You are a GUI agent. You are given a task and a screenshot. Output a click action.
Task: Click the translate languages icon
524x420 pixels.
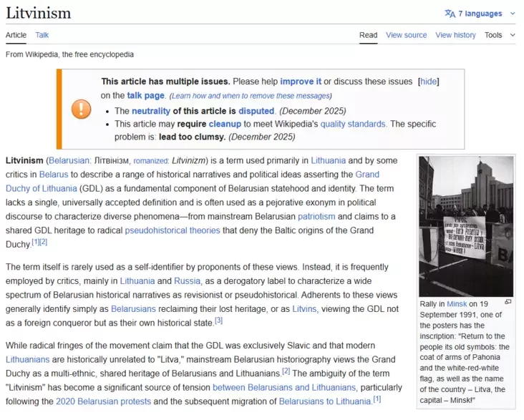(450, 14)
